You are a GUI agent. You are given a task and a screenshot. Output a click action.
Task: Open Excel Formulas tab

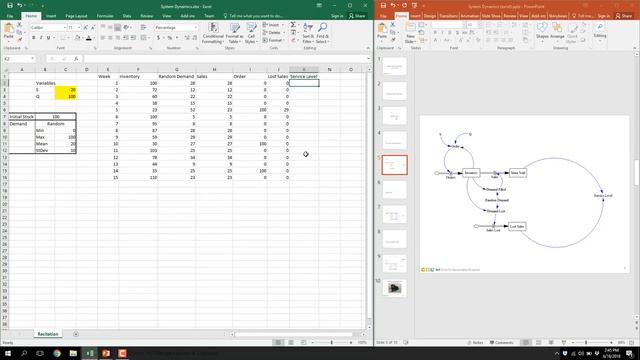coord(105,16)
